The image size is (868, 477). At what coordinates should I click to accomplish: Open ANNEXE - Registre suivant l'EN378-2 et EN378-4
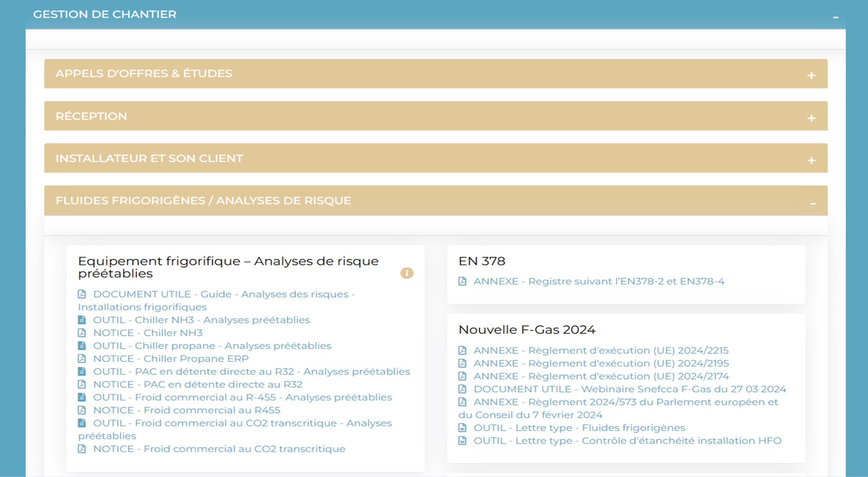tap(599, 282)
